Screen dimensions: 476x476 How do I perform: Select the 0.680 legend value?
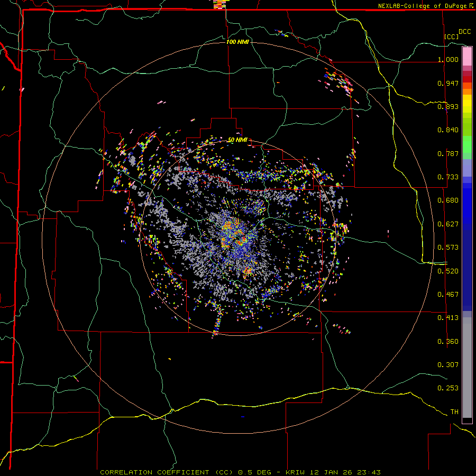coord(448,200)
